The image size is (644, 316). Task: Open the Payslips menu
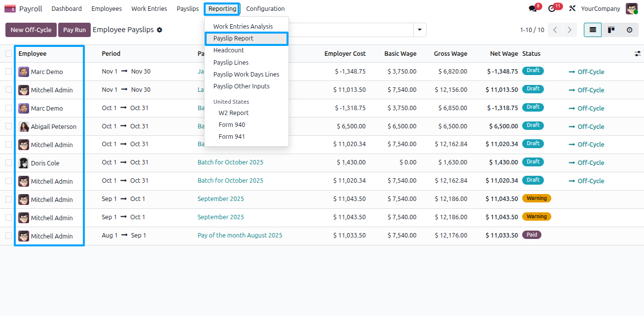coord(188,8)
